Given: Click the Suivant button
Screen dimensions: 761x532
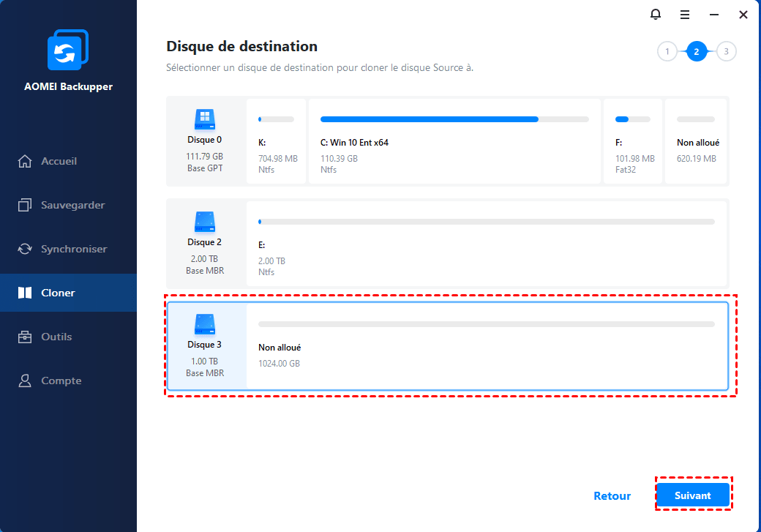Looking at the screenshot, I should 693,495.
